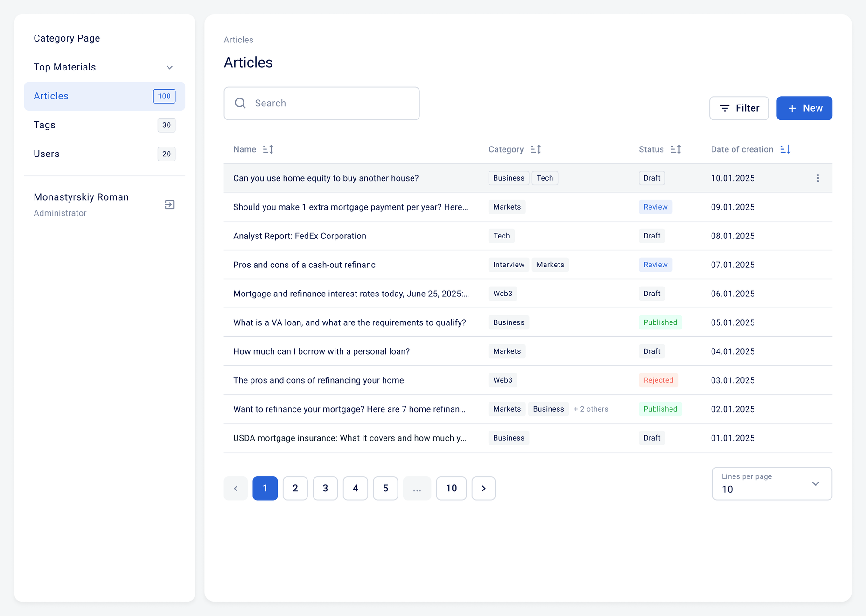866x616 pixels.
Task: Open the three-dot menu for first article
Action: [x=818, y=178]
